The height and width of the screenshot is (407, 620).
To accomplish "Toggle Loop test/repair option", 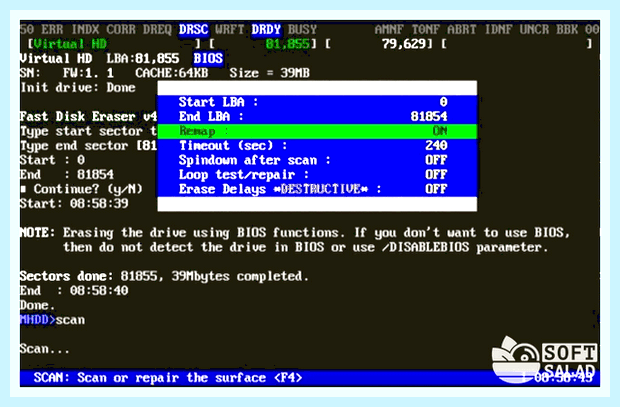I will (x=317, y=174).
